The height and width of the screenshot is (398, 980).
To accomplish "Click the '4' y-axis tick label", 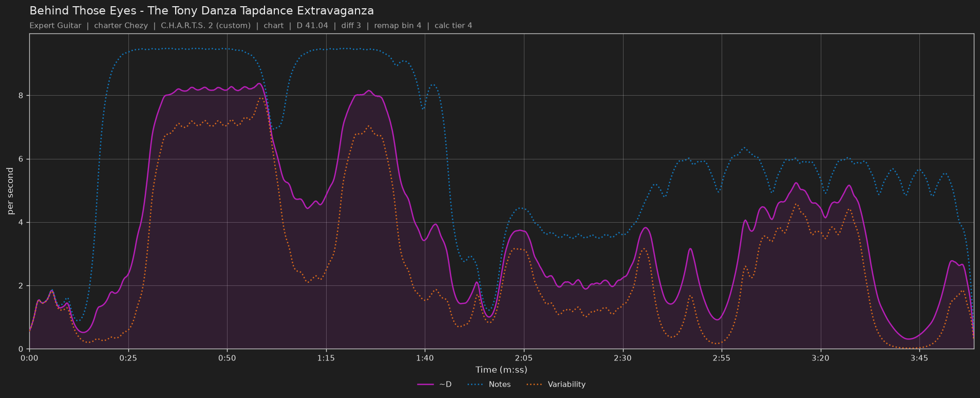I will pos(22,223).
